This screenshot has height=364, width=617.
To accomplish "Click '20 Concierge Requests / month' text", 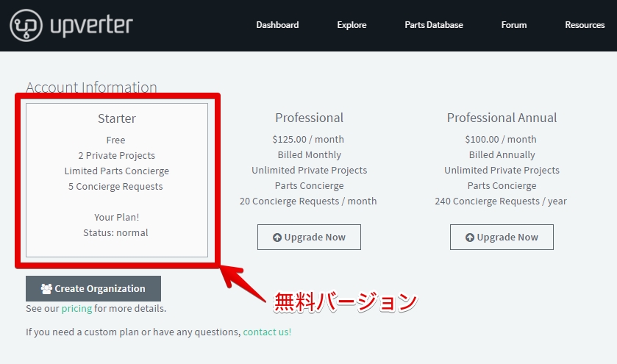I will [308, 201].
